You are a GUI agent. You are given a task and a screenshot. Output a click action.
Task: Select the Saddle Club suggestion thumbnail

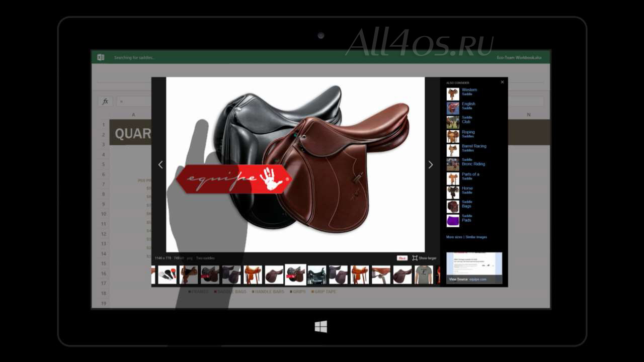(x=453, y=122)
